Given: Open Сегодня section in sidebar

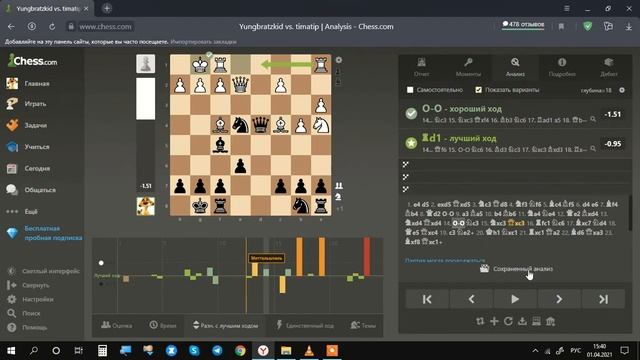Looking at the screenshot, I should pyautogui.click(x=29, y=168).
